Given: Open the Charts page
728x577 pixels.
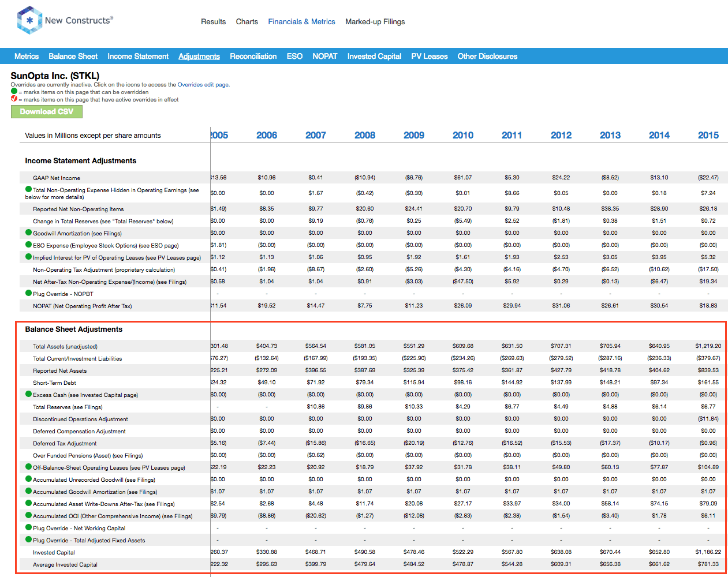Looking at the screenshot, I should [247, 22].
